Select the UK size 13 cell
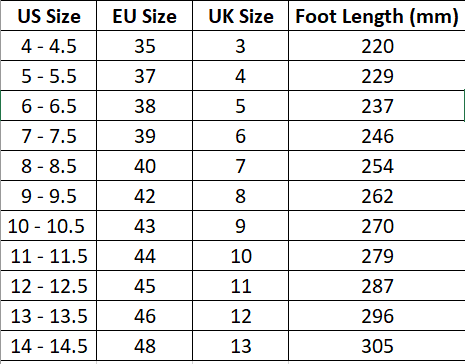Image resolution: width=465 pixels, height=364 pixels. [240, 346]
